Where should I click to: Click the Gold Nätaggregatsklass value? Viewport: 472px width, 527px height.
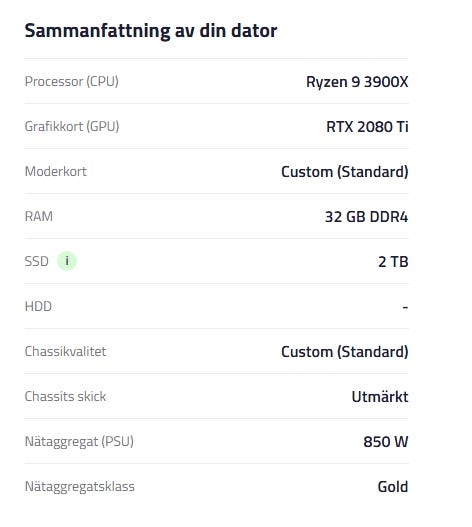click(x=393, y=487)
